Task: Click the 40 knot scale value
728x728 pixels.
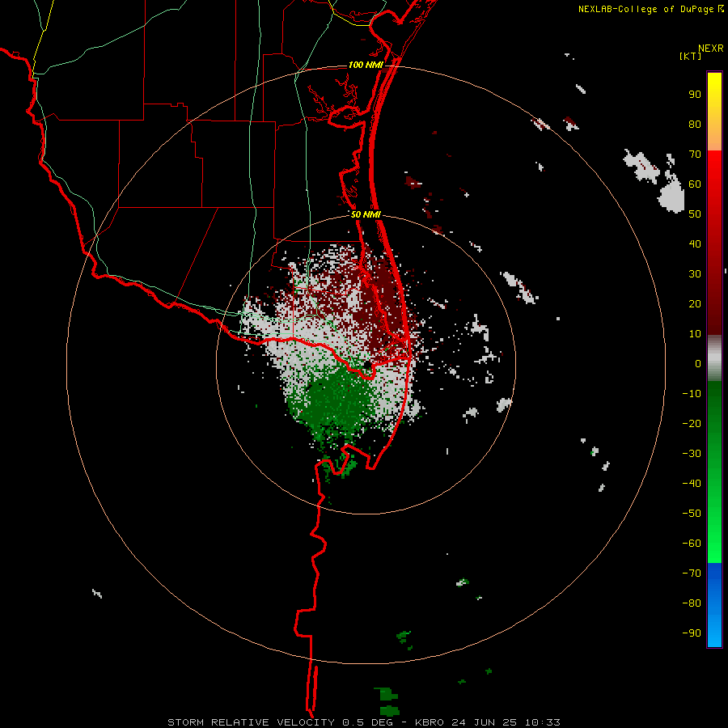Action: [695, 244]
